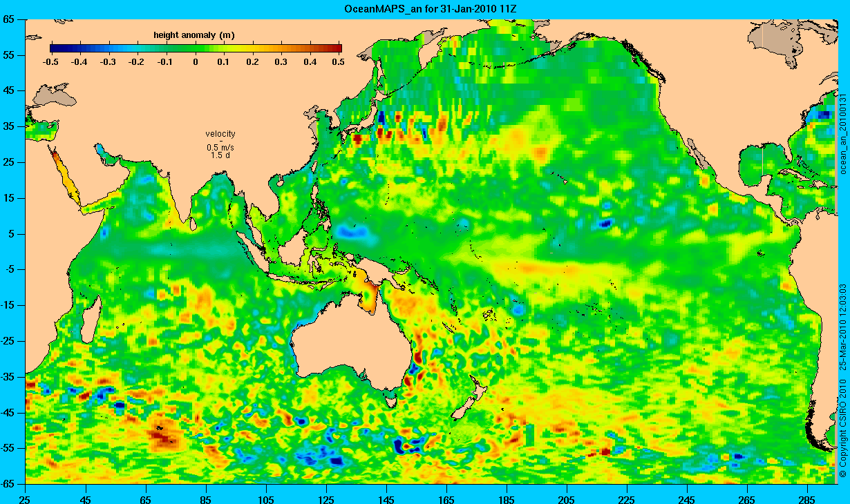
Task: Click the longitude '145' axis label
Action: pos(386,498)
